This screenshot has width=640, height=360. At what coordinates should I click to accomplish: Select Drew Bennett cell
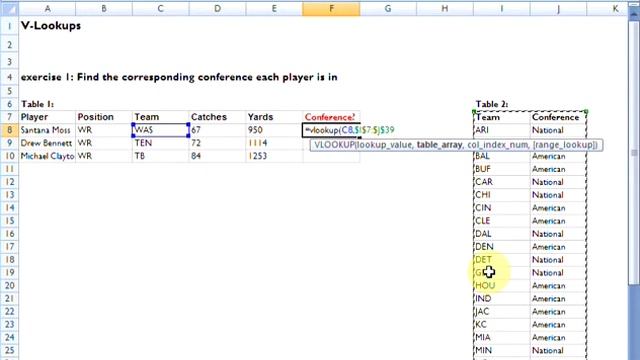(47, 143)
